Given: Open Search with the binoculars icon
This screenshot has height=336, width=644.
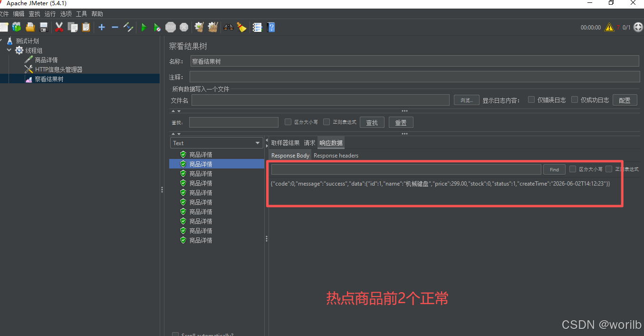Looking at the screenshot, I should pyautogui.click(x=229, y=27).
